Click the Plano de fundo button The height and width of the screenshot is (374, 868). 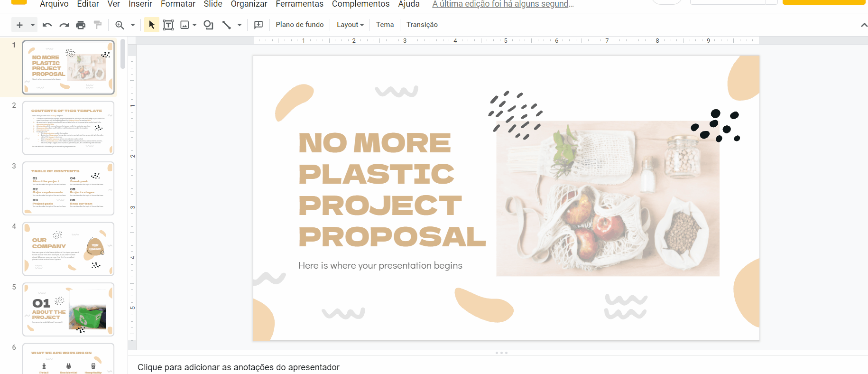coord(300,25)
